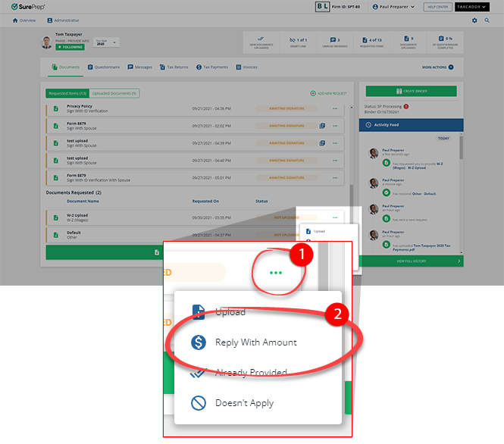504x444 pixels.
Task: Click the copy icon on Form 8879 row
Action: [x=322, y=125]
